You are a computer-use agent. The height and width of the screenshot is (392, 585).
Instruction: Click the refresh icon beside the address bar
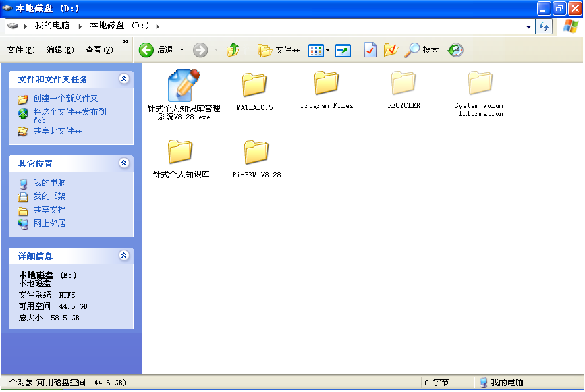pos(544,26)
